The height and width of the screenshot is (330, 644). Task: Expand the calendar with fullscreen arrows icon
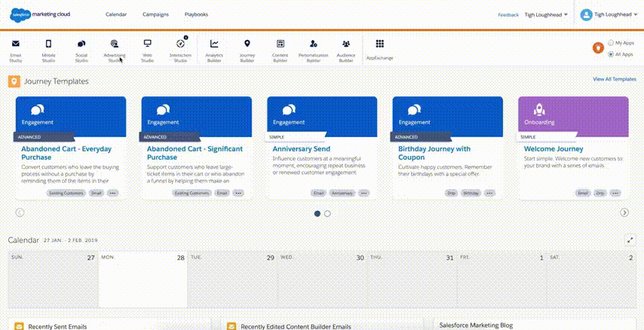pos(630,240)
